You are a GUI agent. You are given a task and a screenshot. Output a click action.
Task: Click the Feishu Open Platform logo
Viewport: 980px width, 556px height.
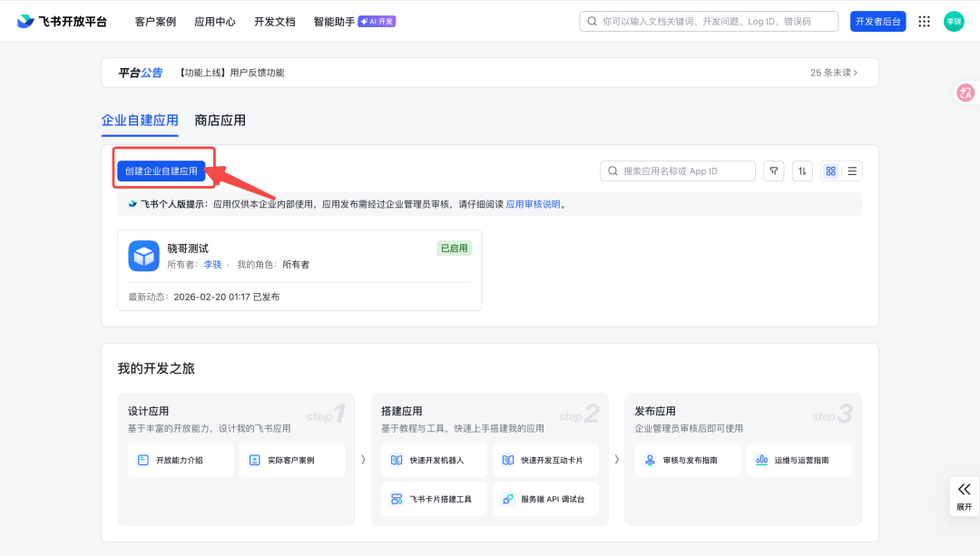click(54, 21)
